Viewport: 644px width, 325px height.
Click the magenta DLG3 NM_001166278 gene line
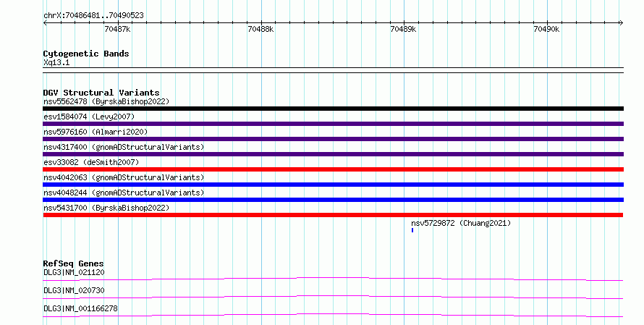(x=333, y=315)
